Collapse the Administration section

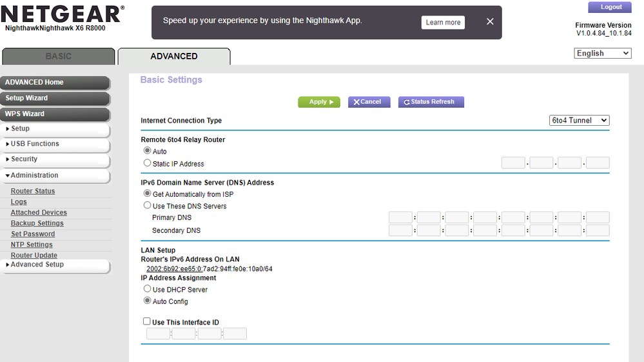[55, 175]
